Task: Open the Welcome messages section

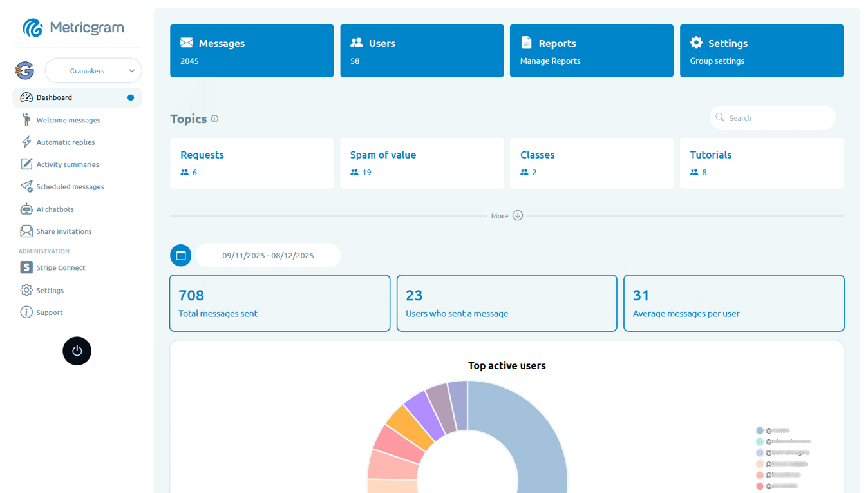Action: [x=69, y=120]
